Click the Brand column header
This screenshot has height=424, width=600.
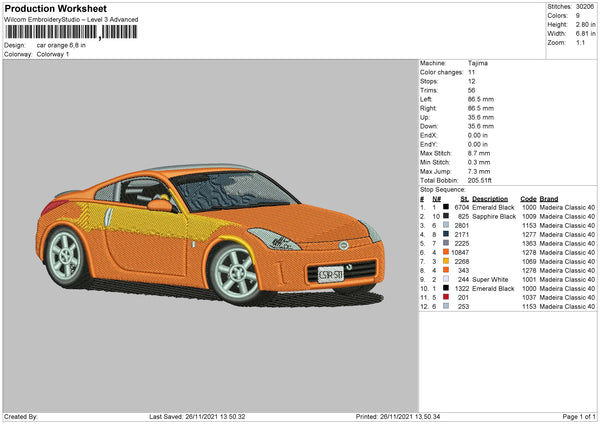pos(549,198)
